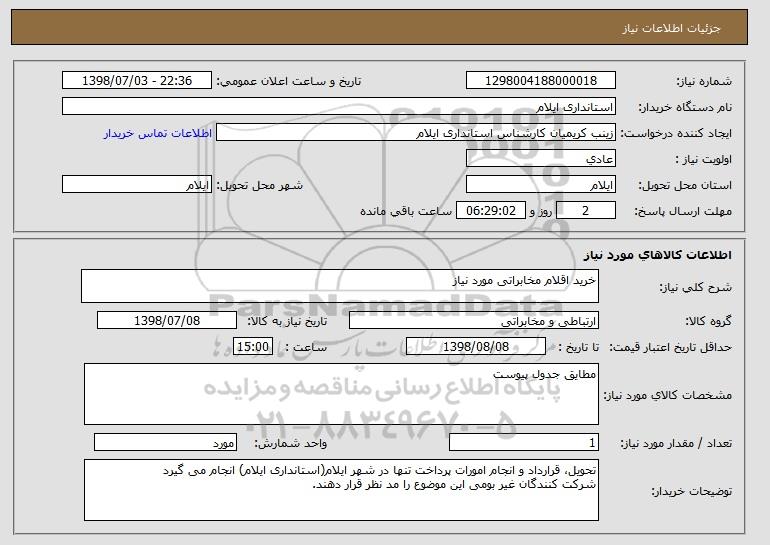Click the label تاریخ و ساعت اعلان عمومی
This screenshot has width=770, height=545.
[289, 81]
